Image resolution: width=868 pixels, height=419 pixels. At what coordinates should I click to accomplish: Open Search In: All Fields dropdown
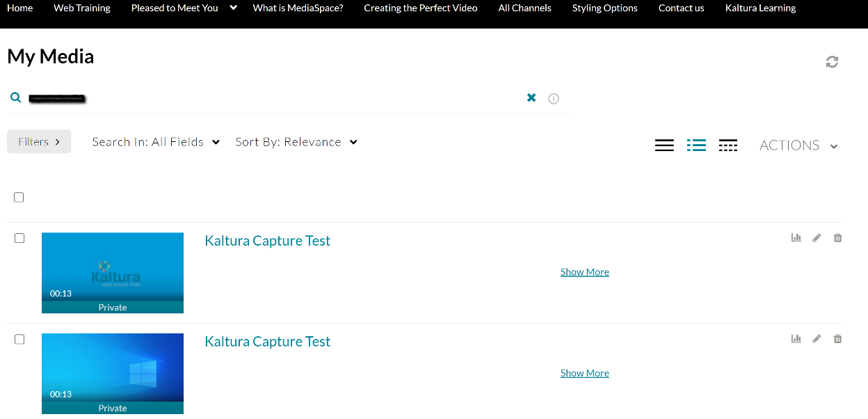(x=156, y=142)
